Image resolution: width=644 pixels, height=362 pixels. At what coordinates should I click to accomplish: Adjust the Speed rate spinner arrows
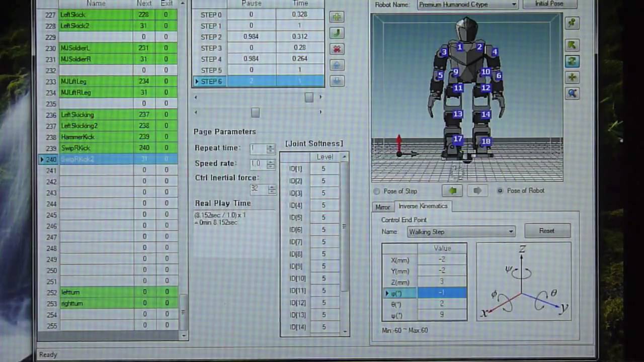pyautogui.click(x=271, y=164)
